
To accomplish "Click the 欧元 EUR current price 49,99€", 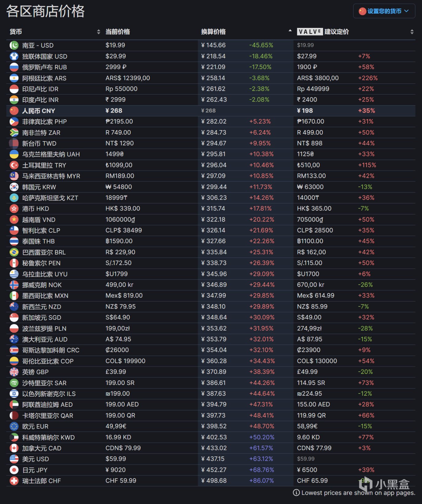I will click(x=116, y=426).
